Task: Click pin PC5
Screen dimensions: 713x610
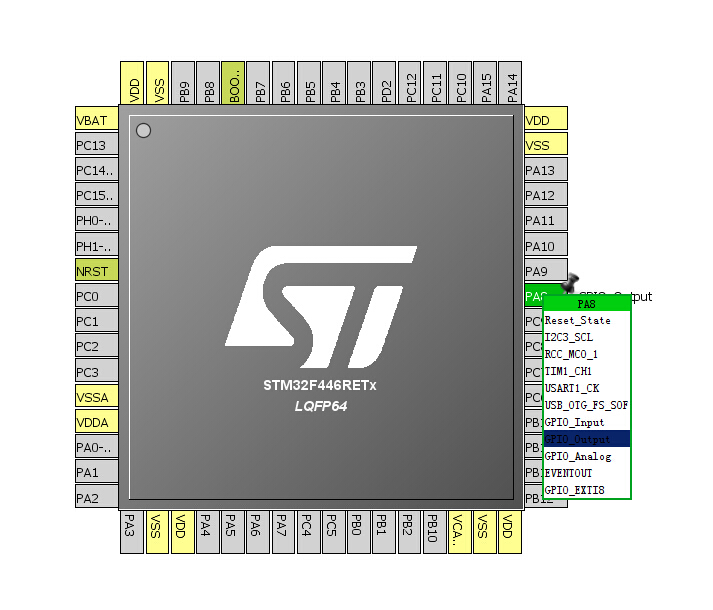Action: pos(334,532)
